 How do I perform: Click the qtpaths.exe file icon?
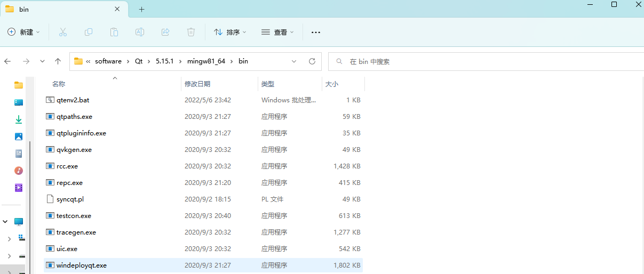[x=50, y=116]
